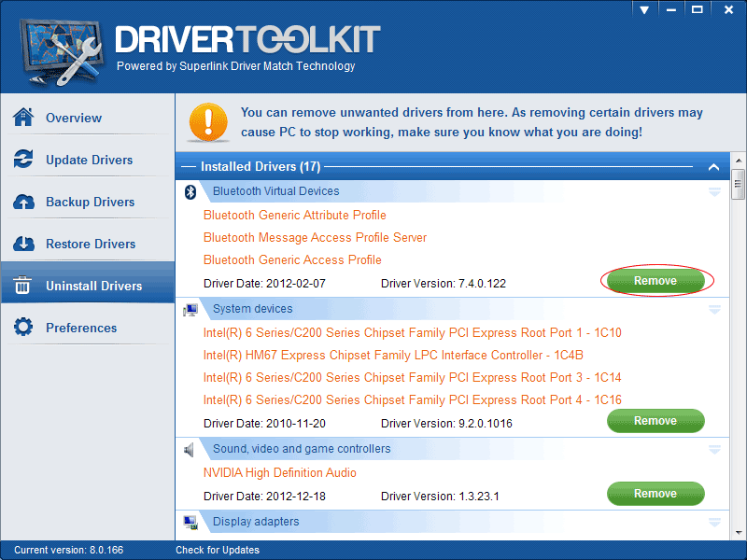Click the Driver Toolkit logo image
Image resolution: width=747 pixels, height=560 pixels.
point(61,52)
